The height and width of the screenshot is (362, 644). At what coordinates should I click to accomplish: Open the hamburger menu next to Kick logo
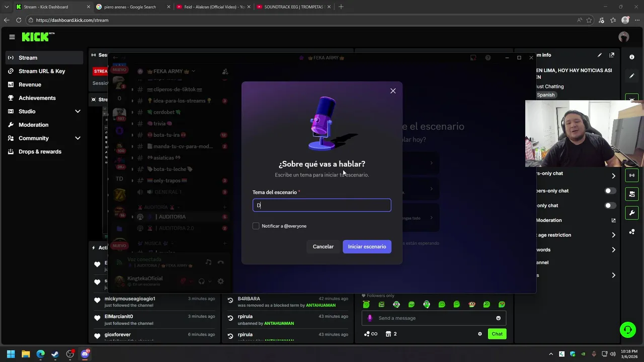tap(12, 37)
